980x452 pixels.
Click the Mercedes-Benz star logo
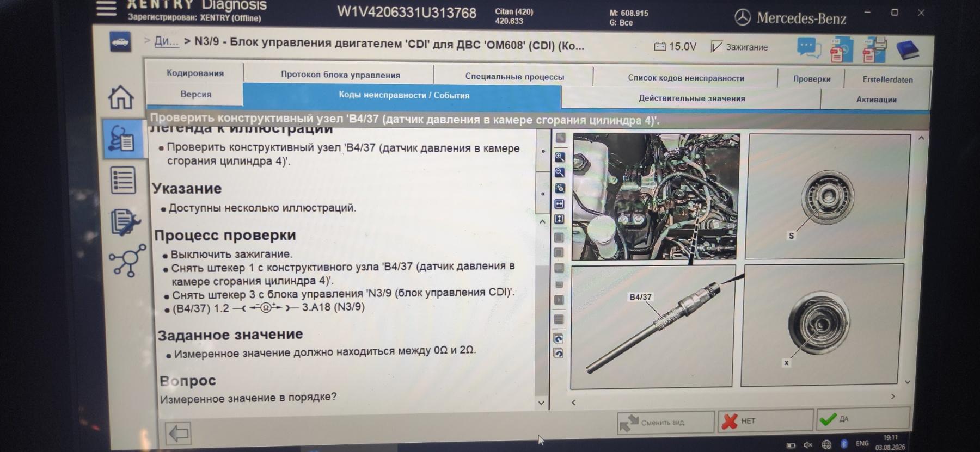[x=742, y=17]
